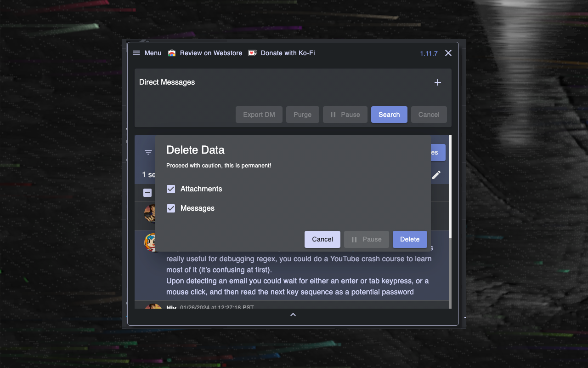Click the Pause button next to Purge
588x368 pixels.
click(x=345, y=115)
